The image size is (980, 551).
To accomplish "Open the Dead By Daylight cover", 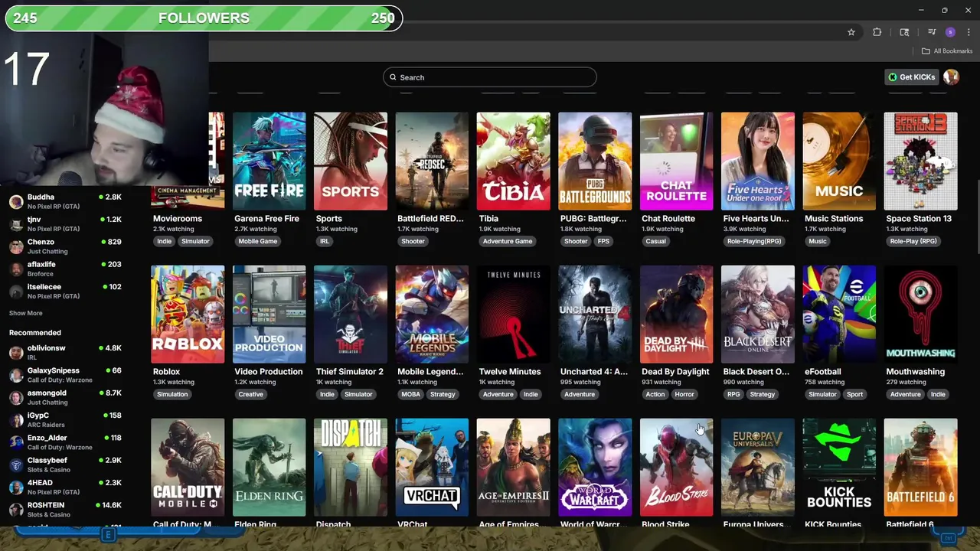I will 676,314.
